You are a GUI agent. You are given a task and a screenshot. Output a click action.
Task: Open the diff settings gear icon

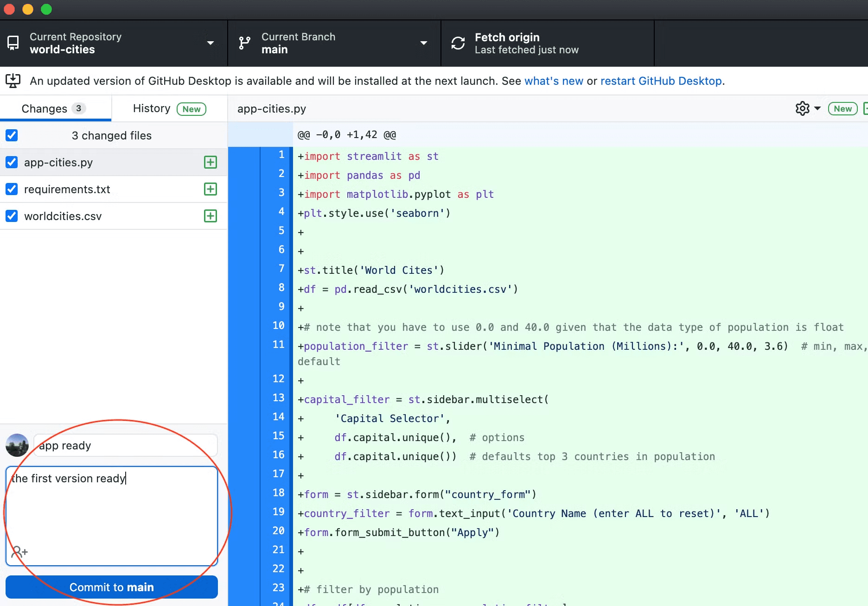click(802, 108)
